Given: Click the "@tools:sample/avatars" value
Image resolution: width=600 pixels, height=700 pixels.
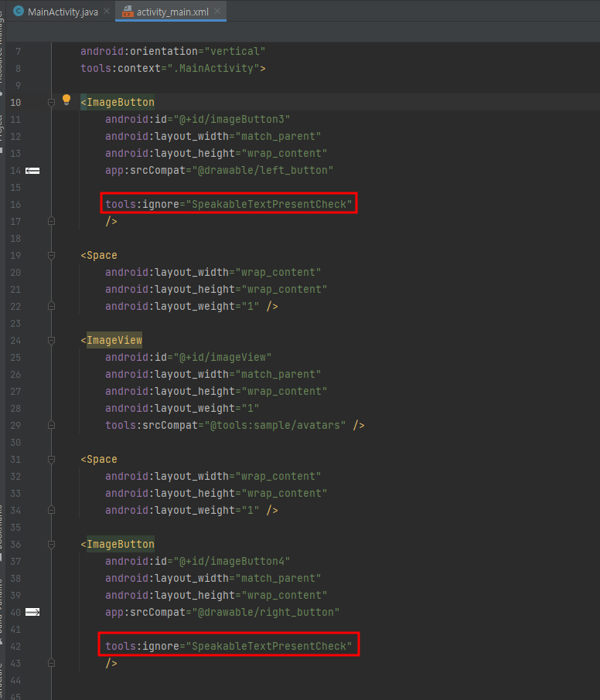Looking at the screenshot, I should click(274, 425).
